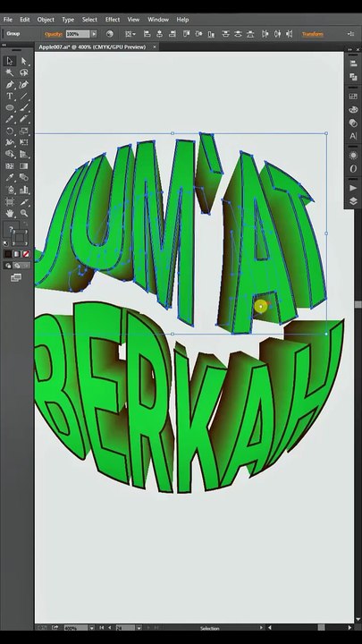Screen dimensions: 362x644
Task: Select the Hand tool
Action: point(10,213)
